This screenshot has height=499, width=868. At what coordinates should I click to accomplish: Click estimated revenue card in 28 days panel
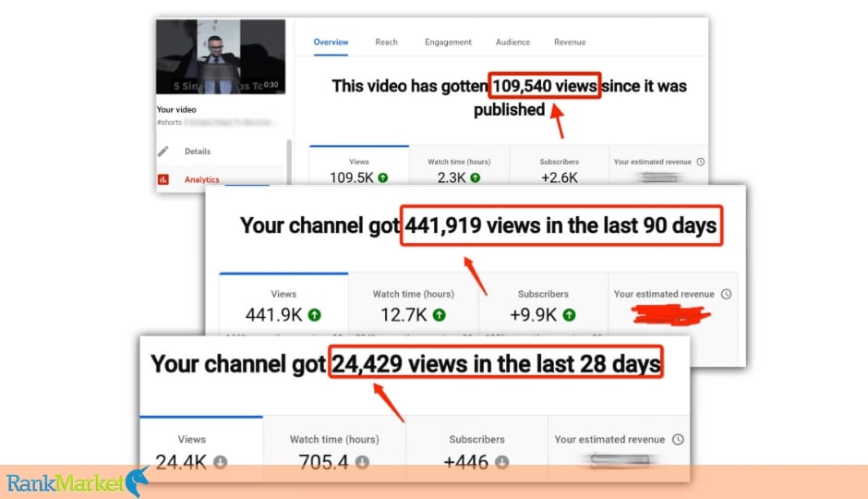click(x=619, y=448)
